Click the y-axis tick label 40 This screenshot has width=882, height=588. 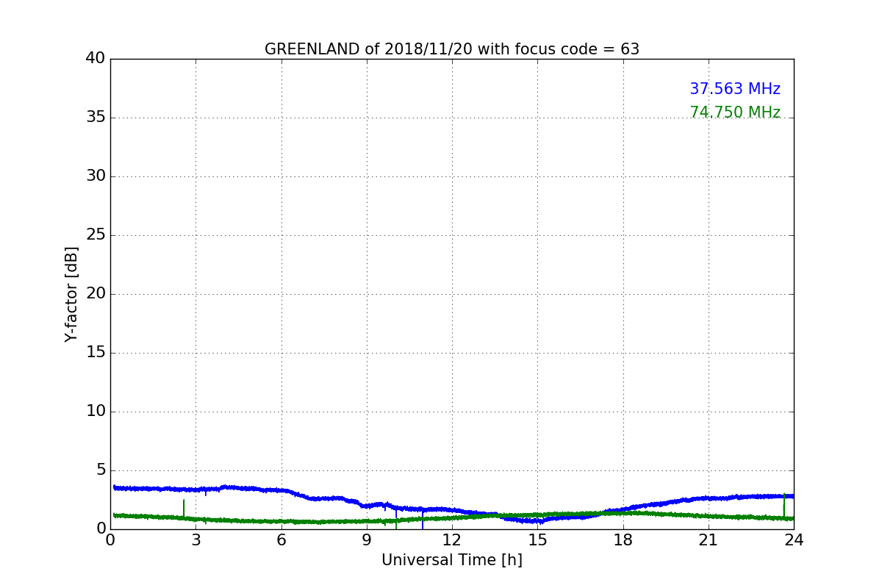pyautogui.click(x=96, y=59)
